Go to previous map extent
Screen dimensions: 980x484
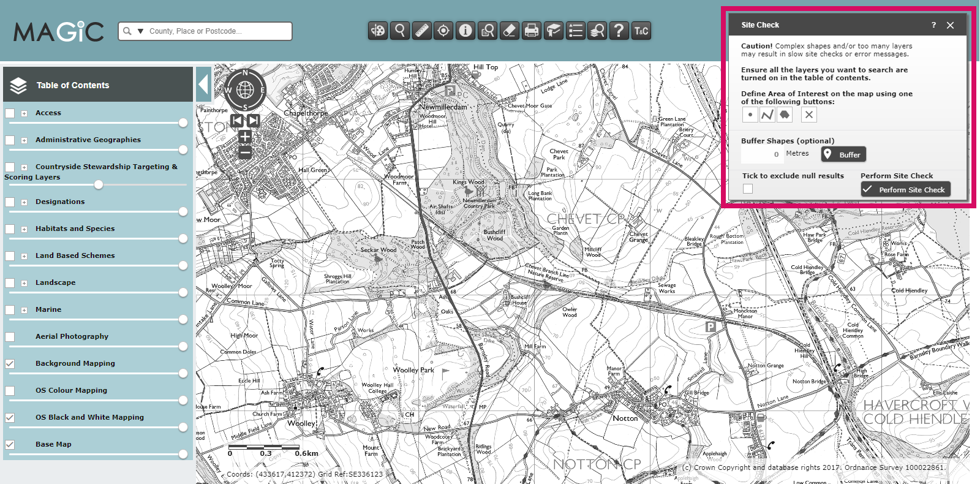pos(237,120)
